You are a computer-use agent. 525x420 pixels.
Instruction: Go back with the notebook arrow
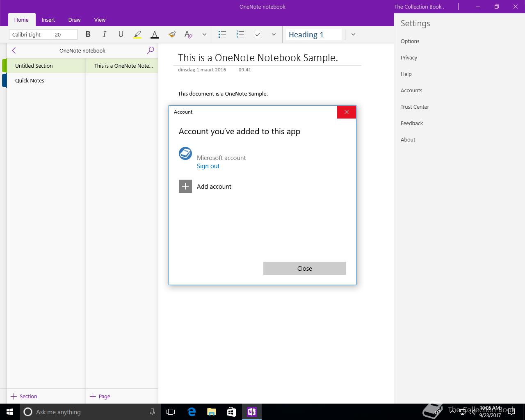pos(14,50)
